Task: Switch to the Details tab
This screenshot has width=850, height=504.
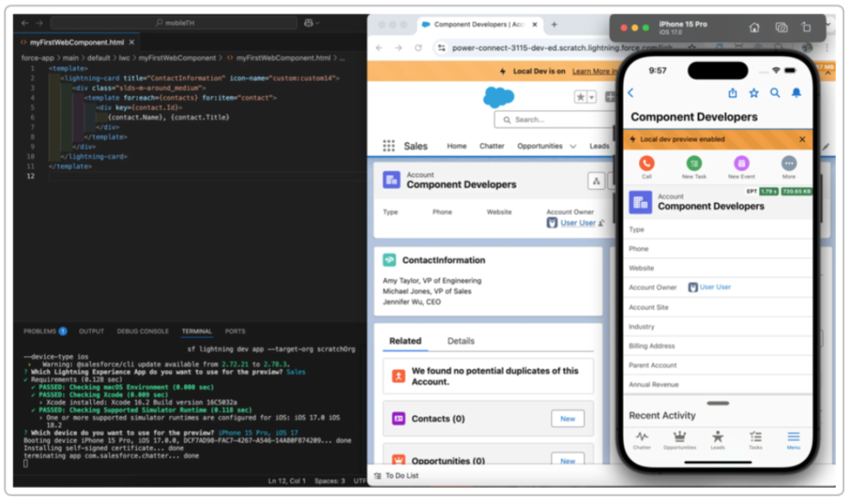Action: (x=461, y=341)
